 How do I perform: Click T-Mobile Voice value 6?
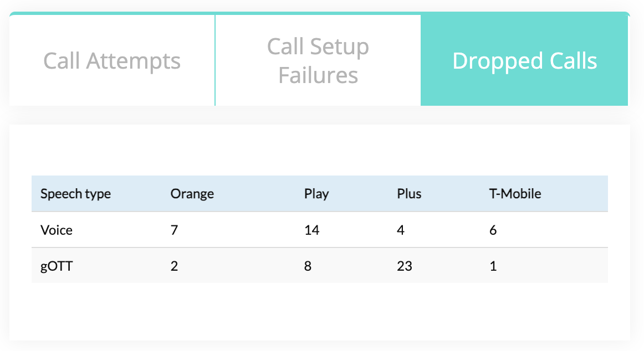click(493, 230)
